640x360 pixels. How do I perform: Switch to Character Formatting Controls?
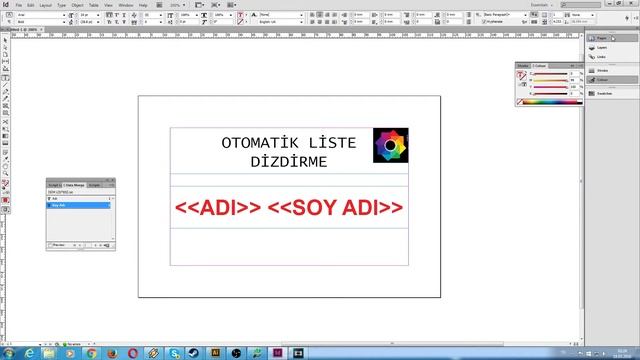tap(9, 15)
